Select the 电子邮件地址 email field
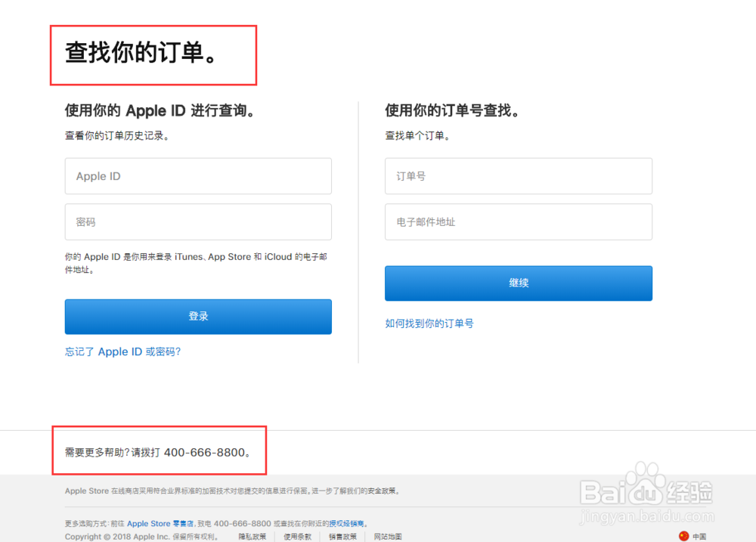Viewport: 756px width, 542px height. pyautogui.click(x=519, y=221)
